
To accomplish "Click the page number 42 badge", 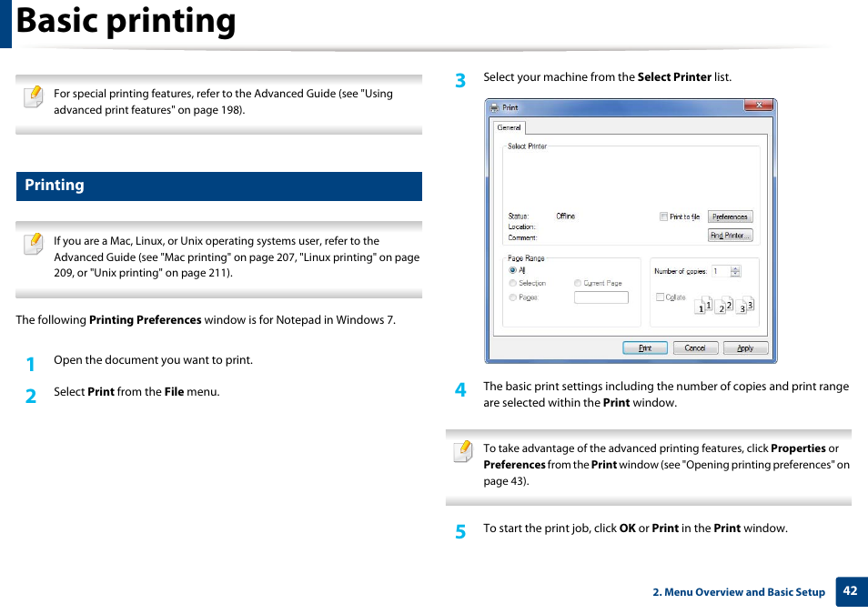I will 852,591.
